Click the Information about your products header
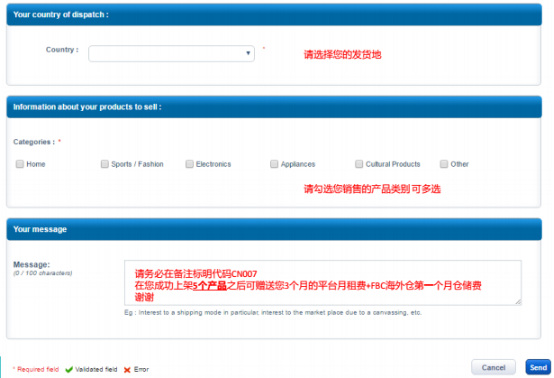The height and width of the screenshot is (378, 554). [274, 107]
